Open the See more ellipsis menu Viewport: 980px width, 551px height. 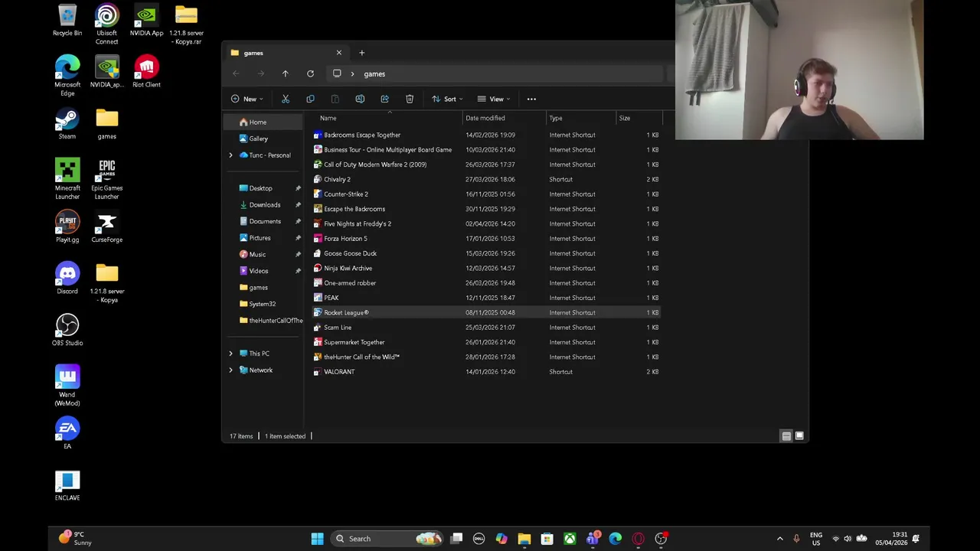[x=531, y=99]
